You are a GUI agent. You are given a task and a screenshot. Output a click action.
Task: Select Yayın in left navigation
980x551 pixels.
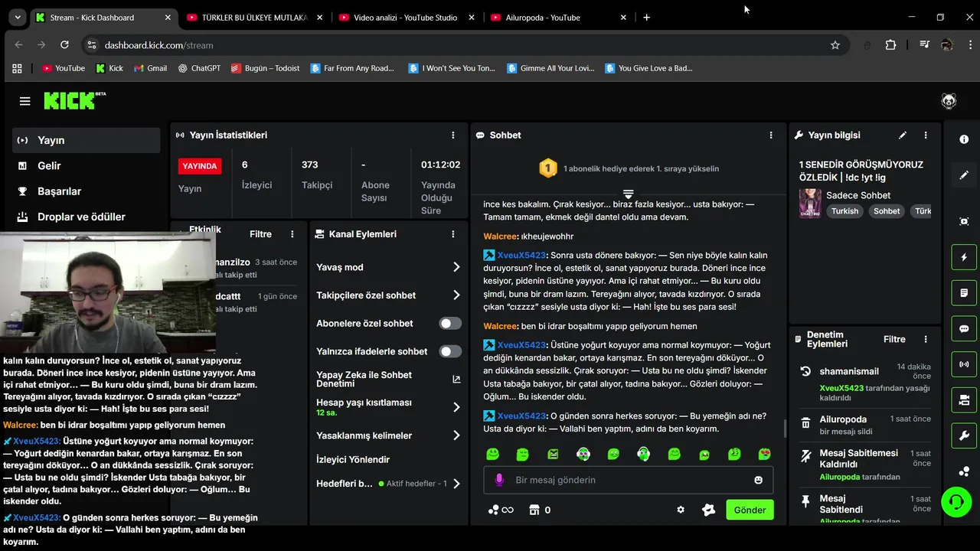tap(86, 140)
